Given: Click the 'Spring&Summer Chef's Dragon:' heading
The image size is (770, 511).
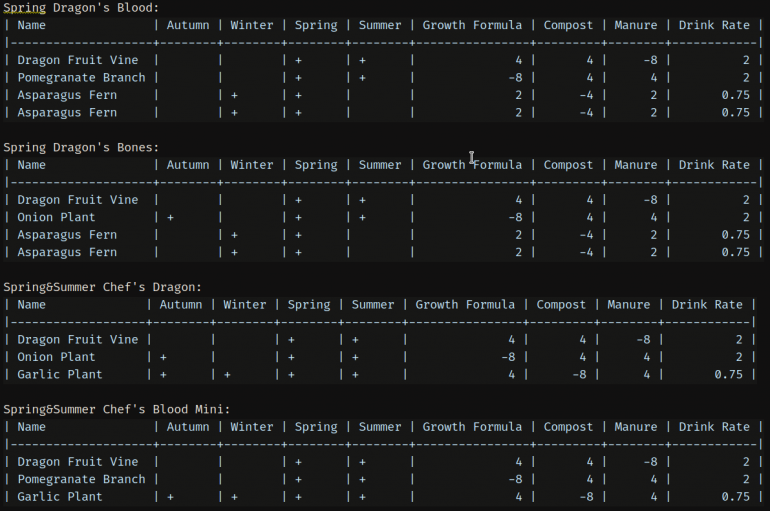Looking at the screenshot, I should click(103, 287).
